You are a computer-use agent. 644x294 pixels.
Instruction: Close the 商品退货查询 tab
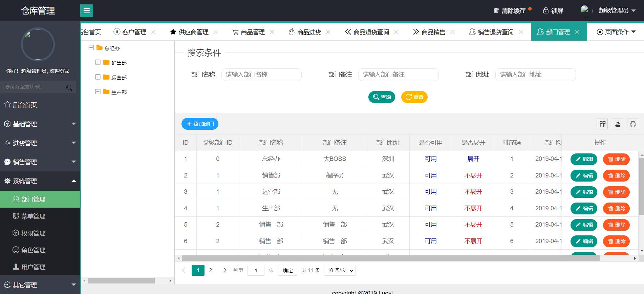point(396,32)
